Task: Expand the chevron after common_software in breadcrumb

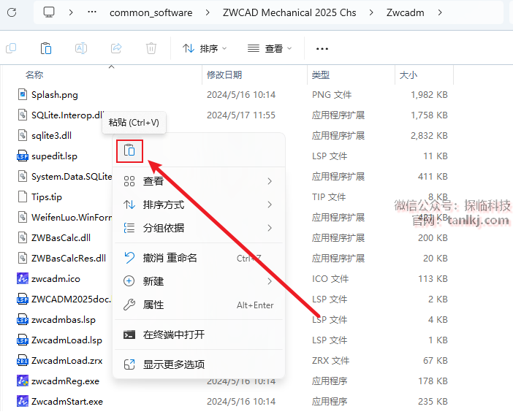Action: click(208, 12)
